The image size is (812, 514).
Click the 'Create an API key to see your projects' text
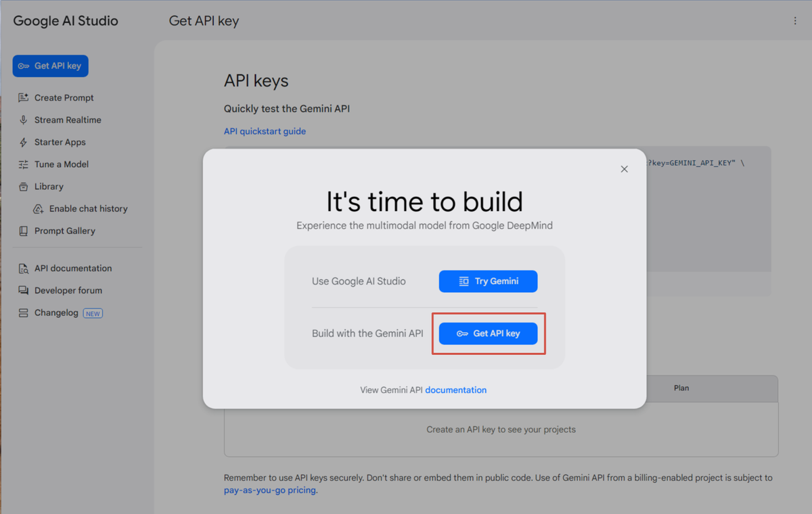pyautogui.click(x=501, y=429)
